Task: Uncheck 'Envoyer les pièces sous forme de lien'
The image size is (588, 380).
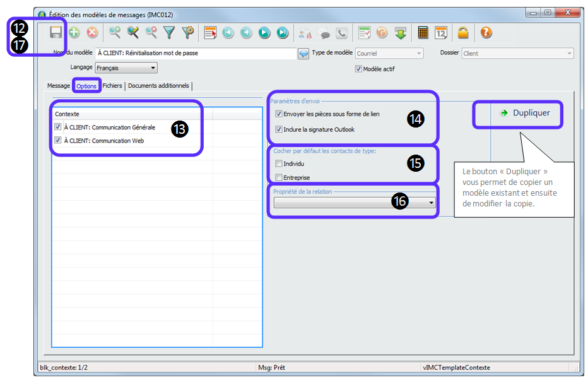Action: 279,114
